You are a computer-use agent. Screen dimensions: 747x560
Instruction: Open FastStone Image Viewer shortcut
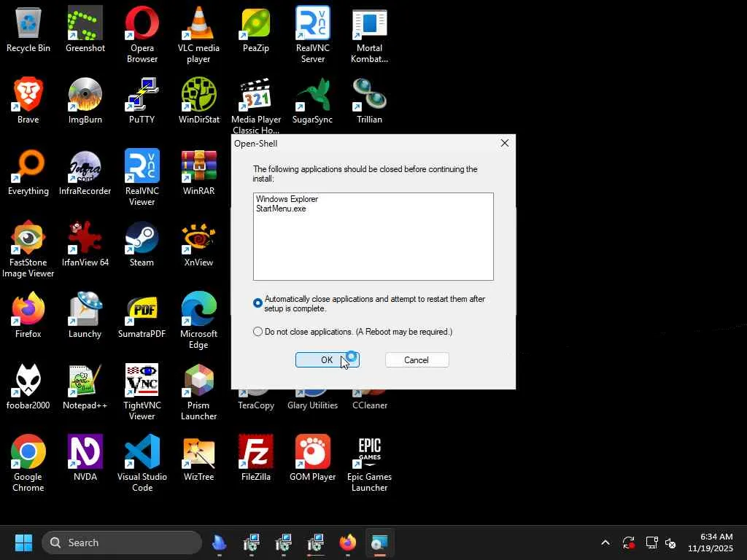coord(28,249)
